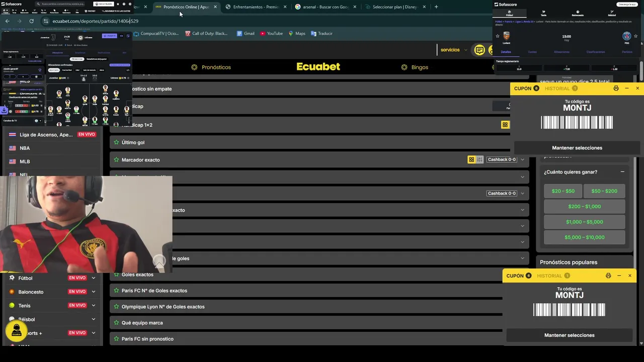
Task: Expand the Esports + sport list
Action: 93,333
